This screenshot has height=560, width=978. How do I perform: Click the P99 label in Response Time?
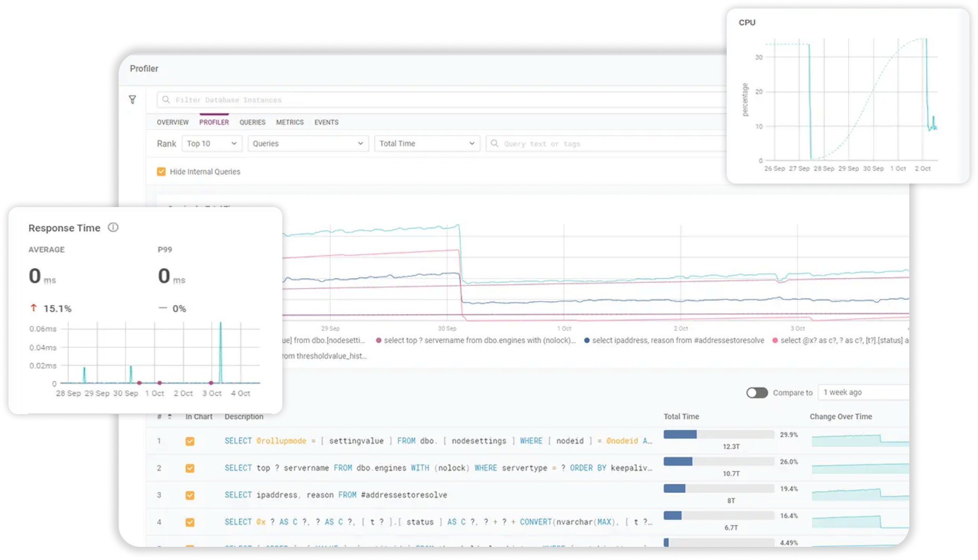coord(165,249)
